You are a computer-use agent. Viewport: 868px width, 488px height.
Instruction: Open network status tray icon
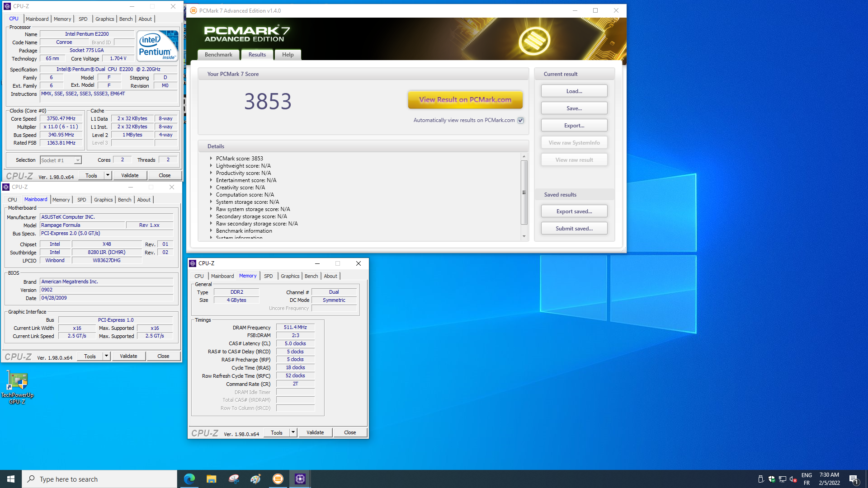783,479
